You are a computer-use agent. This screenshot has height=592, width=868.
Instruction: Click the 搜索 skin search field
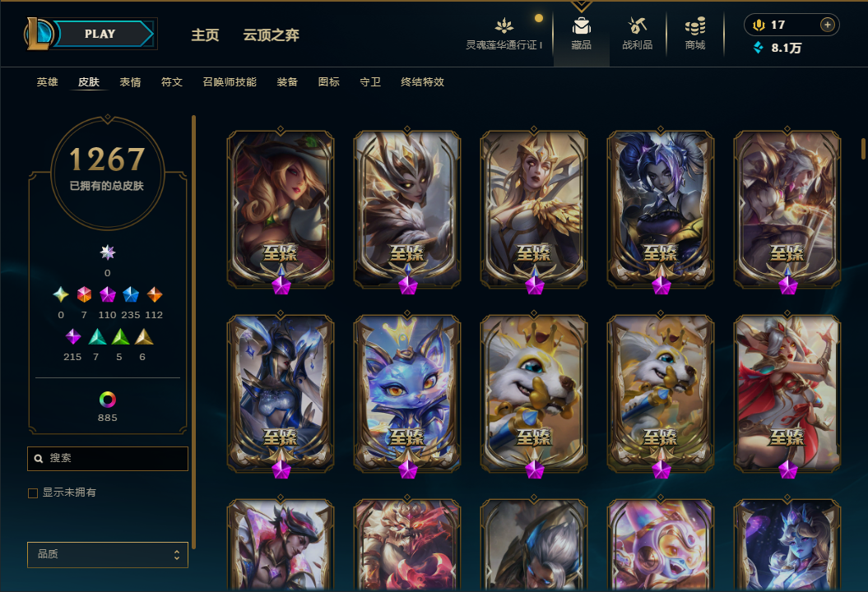pyautogui.click(x=108, y=459)
